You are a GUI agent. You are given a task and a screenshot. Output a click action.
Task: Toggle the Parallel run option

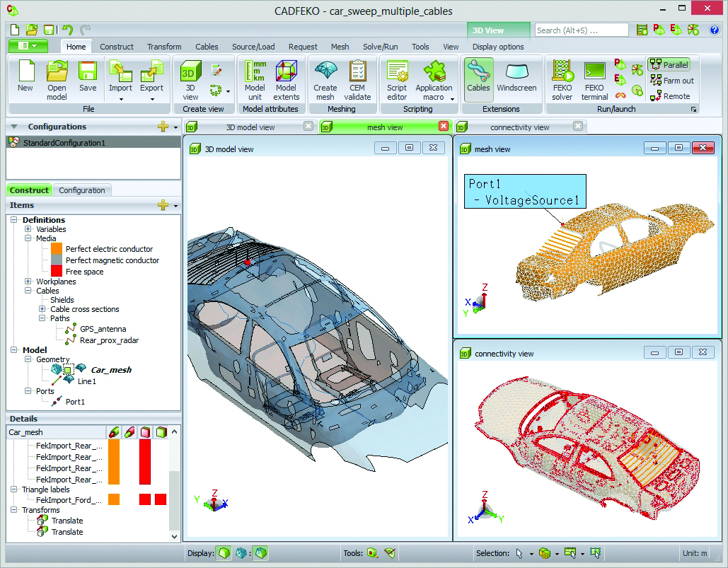click(669, 65)
